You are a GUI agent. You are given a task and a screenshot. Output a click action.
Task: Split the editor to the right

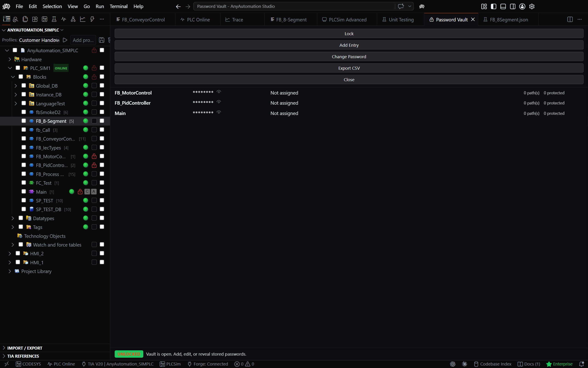pos(570,20)
